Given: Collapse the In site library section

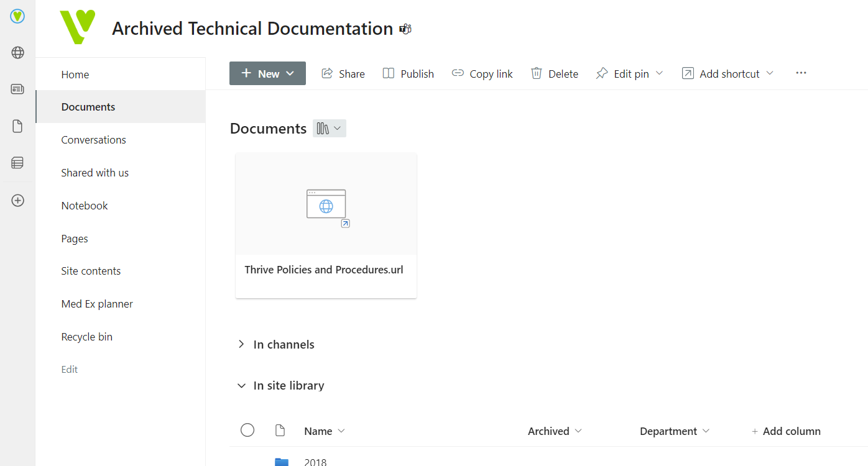Looking at the screenshot, I should 241,386.
